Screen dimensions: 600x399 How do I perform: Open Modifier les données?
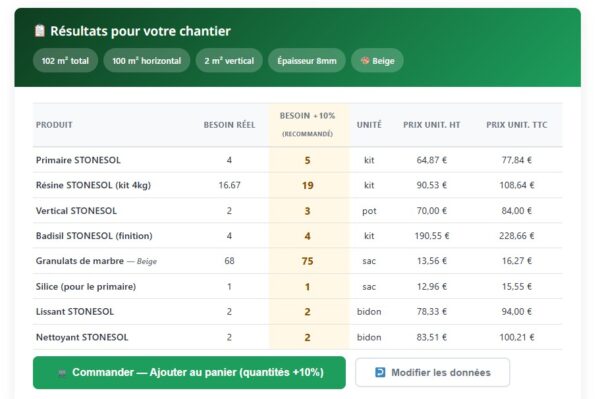432,372
